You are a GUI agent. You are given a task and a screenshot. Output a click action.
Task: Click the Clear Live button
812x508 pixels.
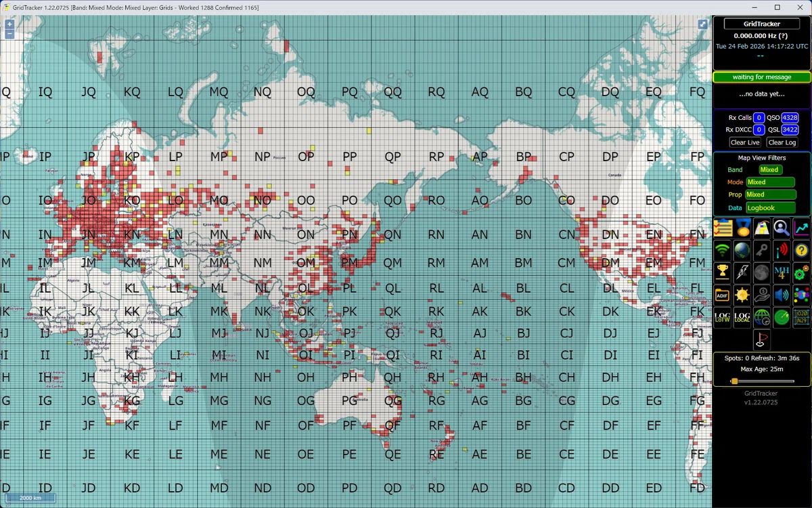coord(745,142)
